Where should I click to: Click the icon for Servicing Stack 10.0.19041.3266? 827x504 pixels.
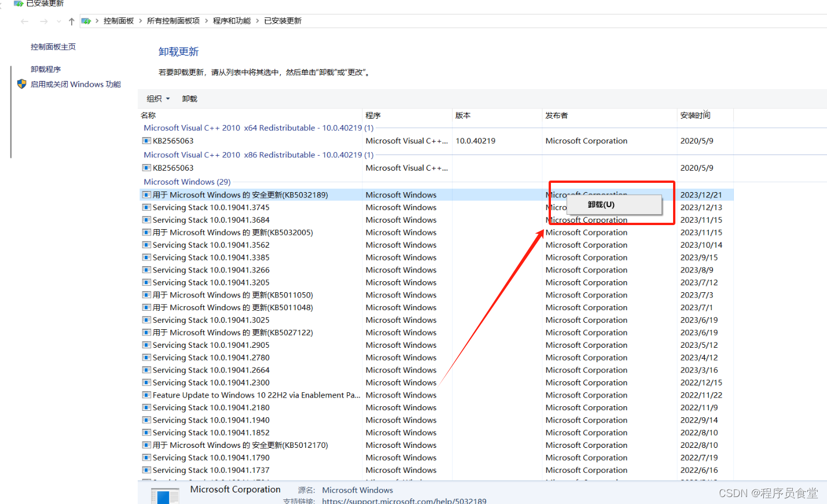(x=147, y=270)
